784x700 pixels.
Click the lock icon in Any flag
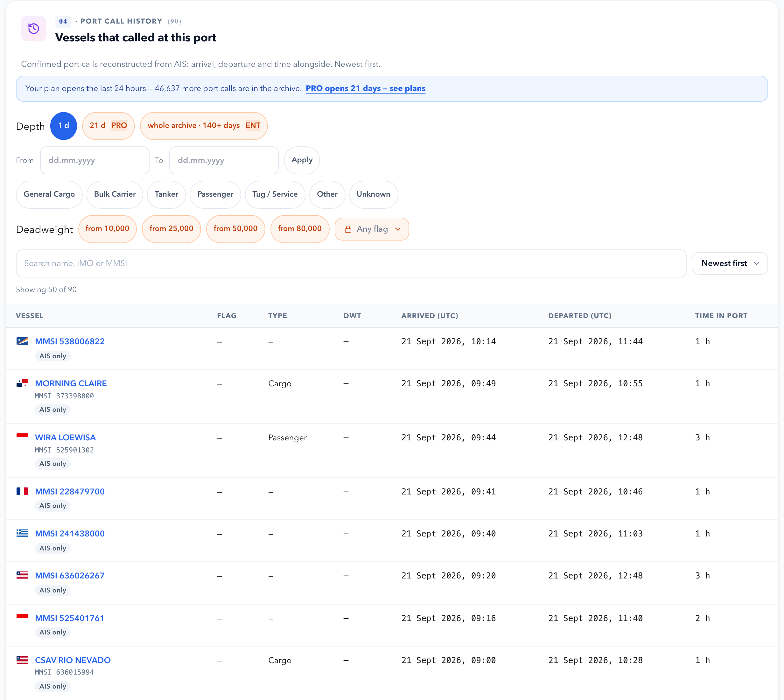tap(348, 229)
